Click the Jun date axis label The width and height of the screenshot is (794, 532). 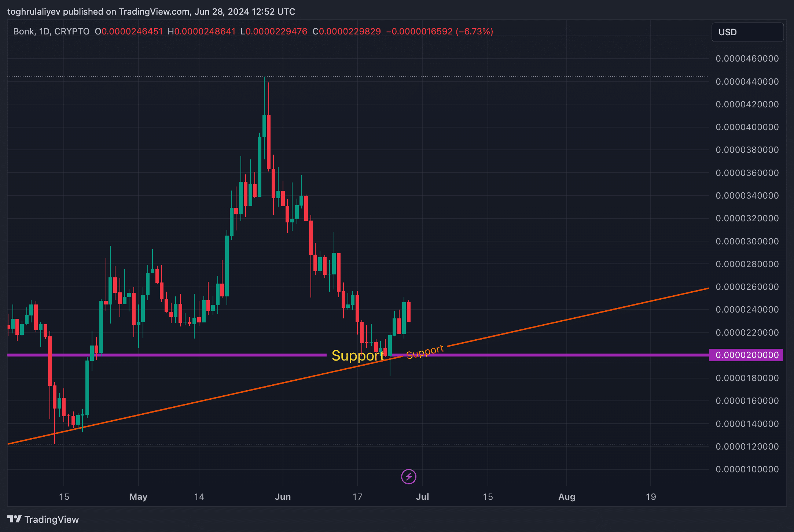point(283,497)
